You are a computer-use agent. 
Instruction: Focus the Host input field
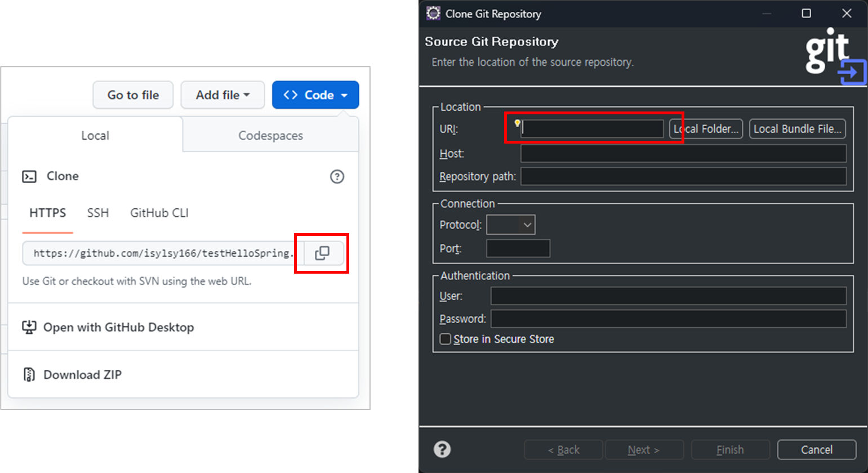point(683,153)
